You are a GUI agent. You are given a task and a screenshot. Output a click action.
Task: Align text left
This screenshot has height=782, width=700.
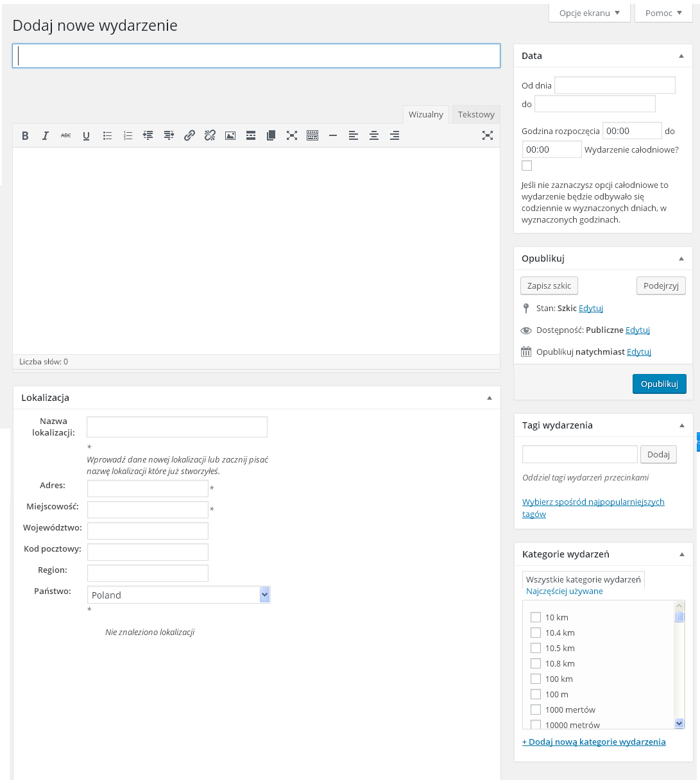pyautogui.click(x=354, y=135)
